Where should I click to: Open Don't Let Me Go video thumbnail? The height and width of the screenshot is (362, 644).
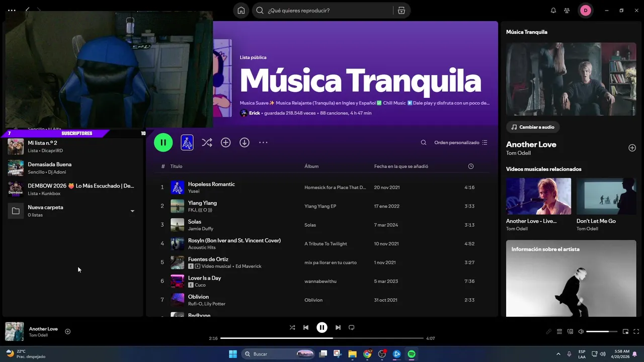coord(606,196)
